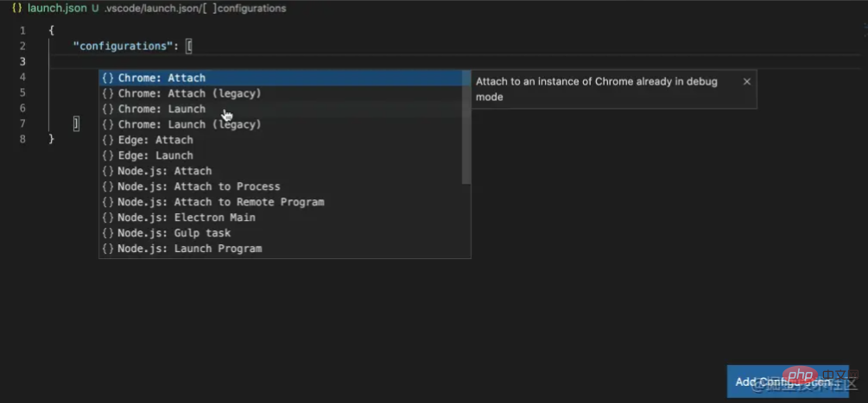Choose Node.js: Attach to Remote Program
Viewport: 868px width, 403px height.
coord(220,202)
